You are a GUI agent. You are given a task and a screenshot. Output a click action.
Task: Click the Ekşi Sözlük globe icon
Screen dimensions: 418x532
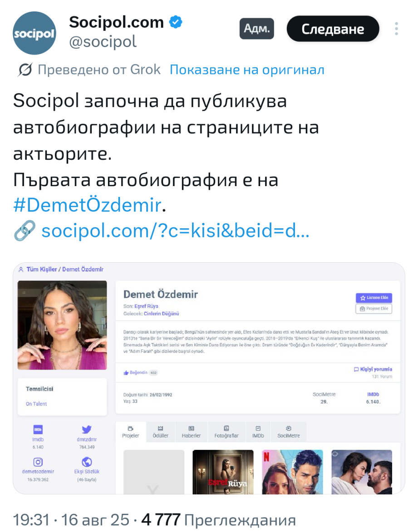[87, 462]
